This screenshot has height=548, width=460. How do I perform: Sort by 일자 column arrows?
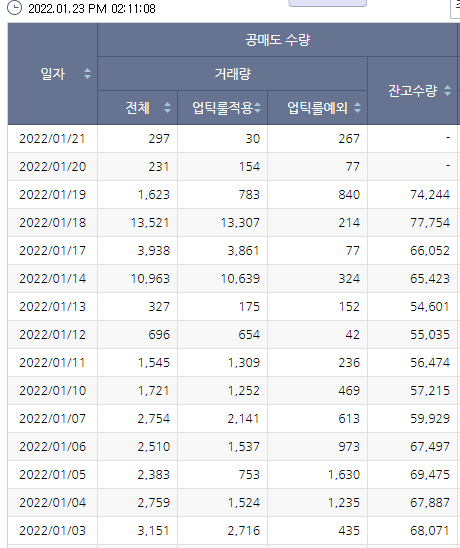click(87, 74)
